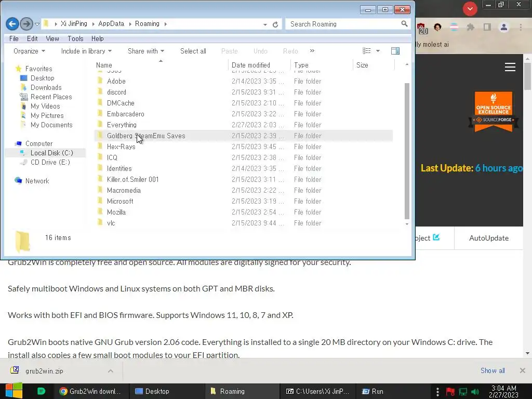Screen dimensions: 532x399
Task: Click Show all downloads link
Action: pos(493,371)
